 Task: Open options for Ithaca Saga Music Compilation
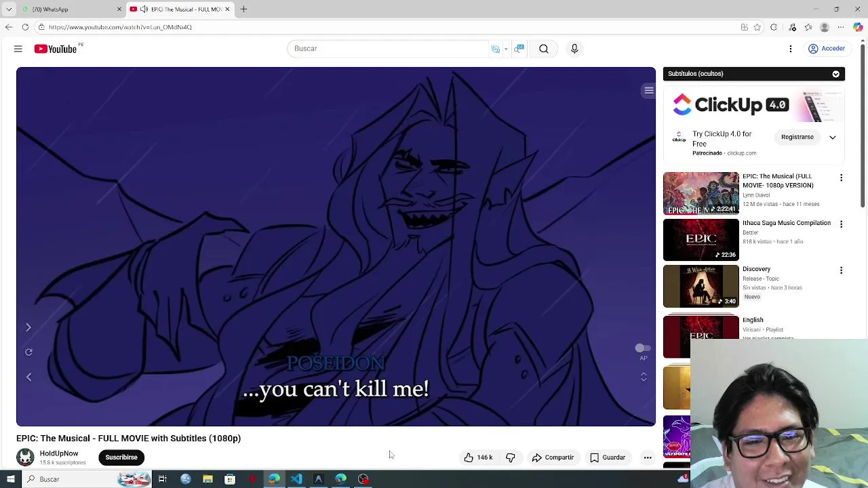pyautogui.click(x=842, y=224)
